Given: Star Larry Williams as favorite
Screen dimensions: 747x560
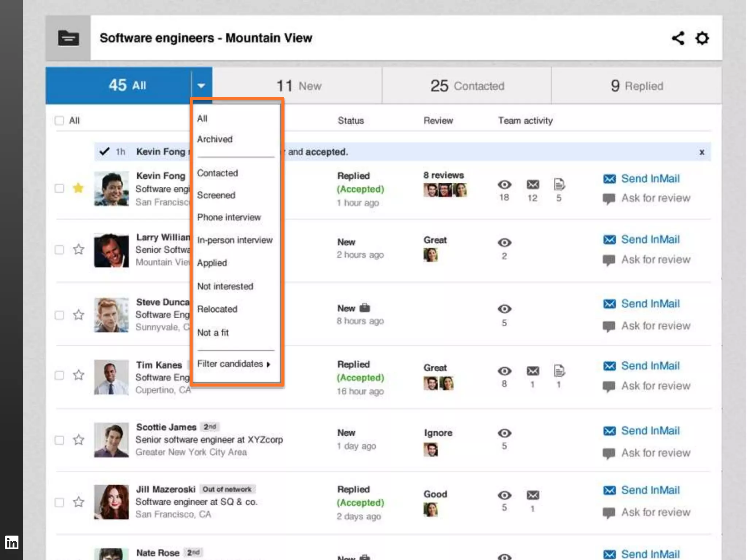Looking at the screenshot, I should coord(78,249).
